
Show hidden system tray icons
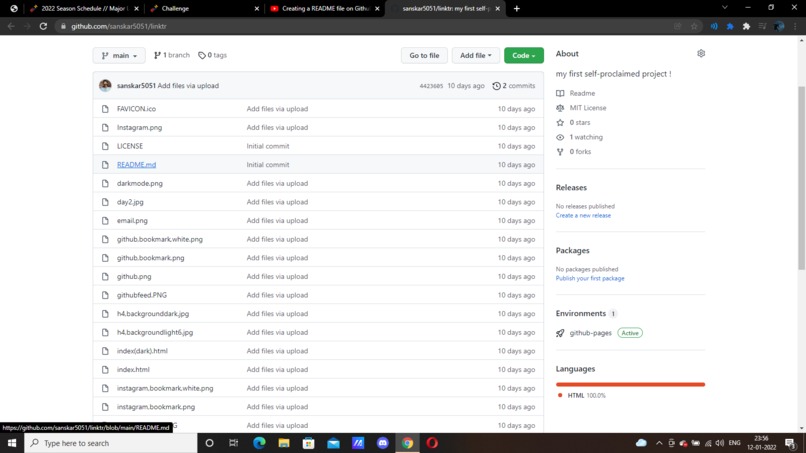pyautogui.click(x=659, y=443)
